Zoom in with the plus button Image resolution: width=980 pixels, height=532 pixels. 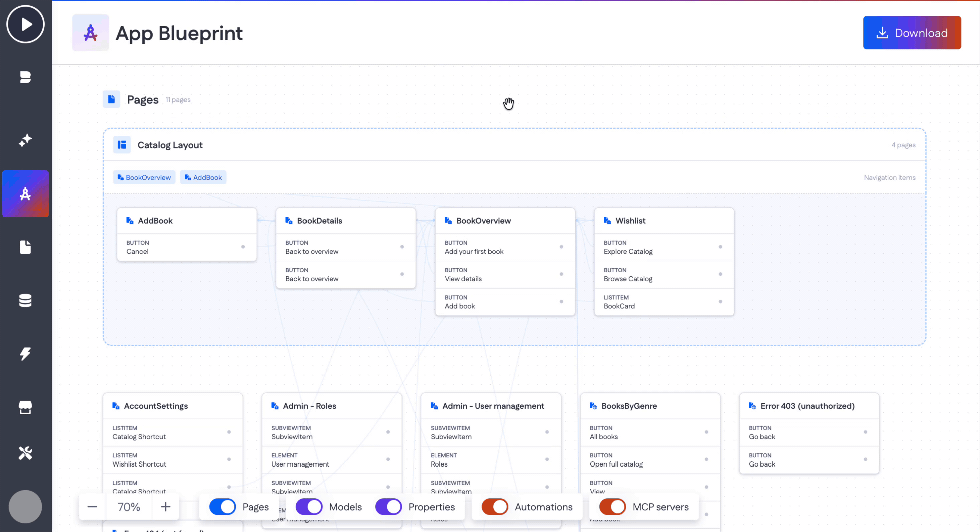[165, 507]
